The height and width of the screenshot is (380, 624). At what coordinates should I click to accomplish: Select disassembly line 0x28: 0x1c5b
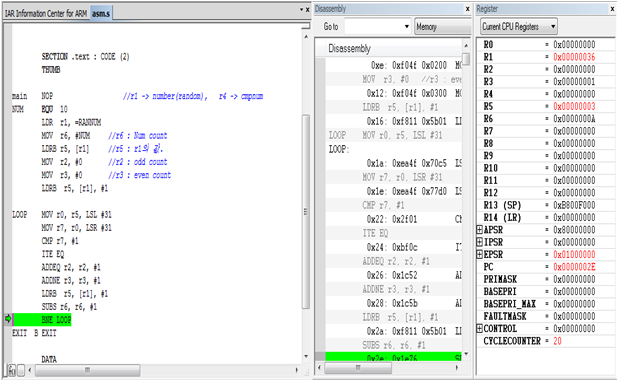pyautogui.click(x=394, y=303)
